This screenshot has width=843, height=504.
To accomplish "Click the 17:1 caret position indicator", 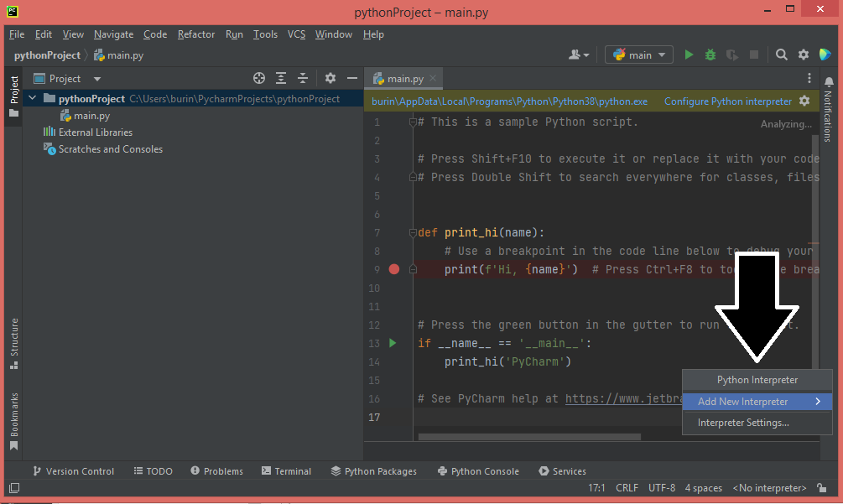I will [x=596, y=488].
